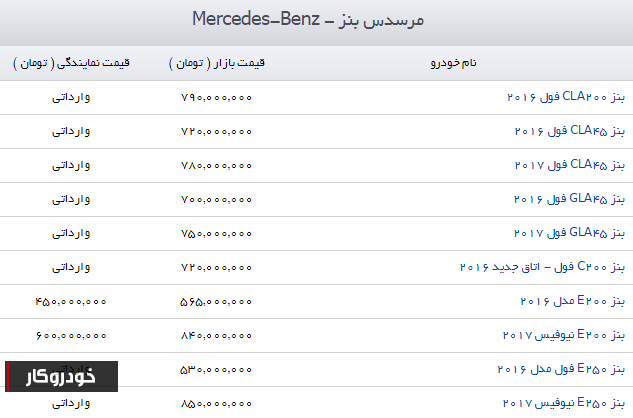Viewport: 633px width, 418px height.
Task: Open the بنز E250 نیوفیس 2017 link
Action: (x=564, y=403)
